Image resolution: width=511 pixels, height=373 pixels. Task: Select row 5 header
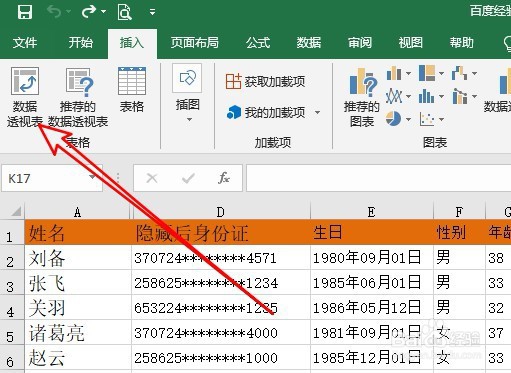click(12, 333)
